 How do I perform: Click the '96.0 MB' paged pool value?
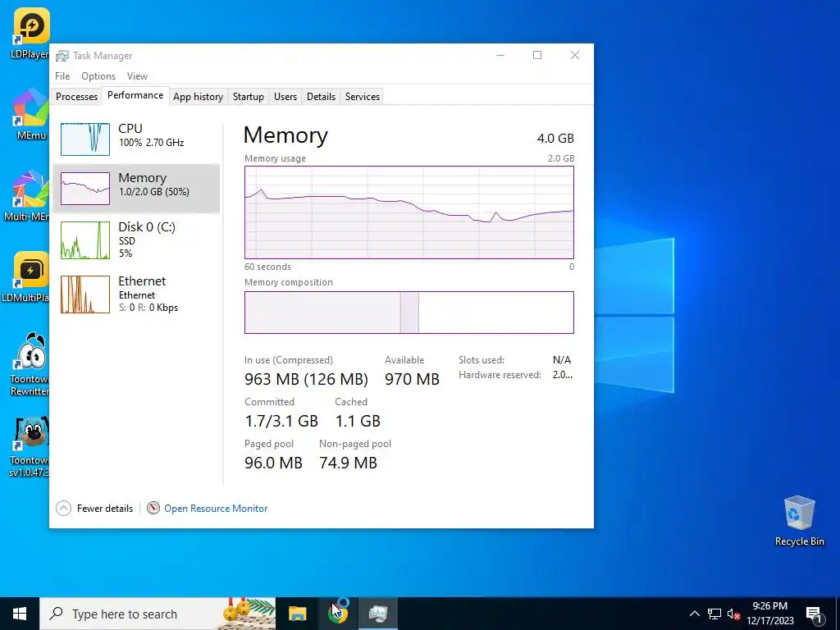273,463
